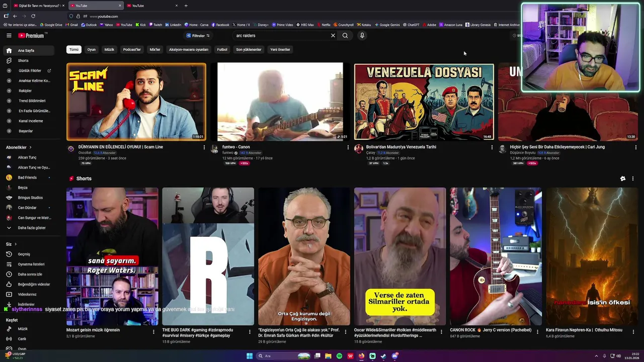Select the Oyun filter chip
Screen dimensions: 644x362
(x=92, y=50)
